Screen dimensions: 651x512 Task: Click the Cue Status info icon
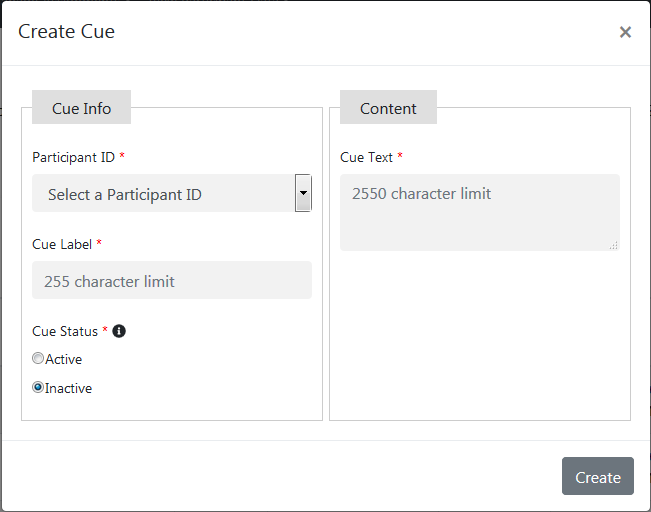pos(119,331)
